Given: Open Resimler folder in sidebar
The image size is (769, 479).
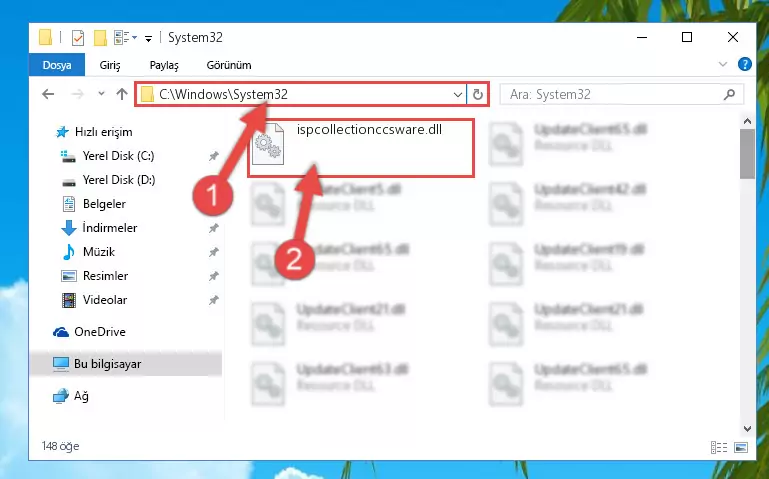Looking at the screenshot, I should pyautogui.click(x=105, y=276).
